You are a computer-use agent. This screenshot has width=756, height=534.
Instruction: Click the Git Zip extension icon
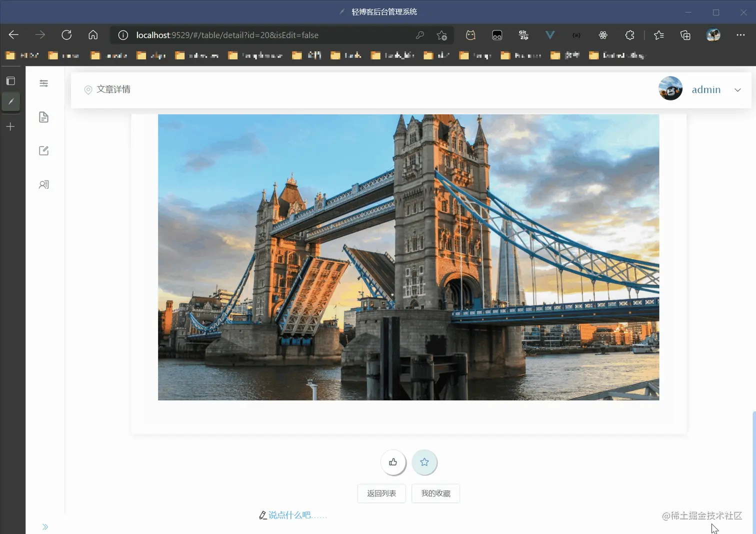tap(523, 35)
